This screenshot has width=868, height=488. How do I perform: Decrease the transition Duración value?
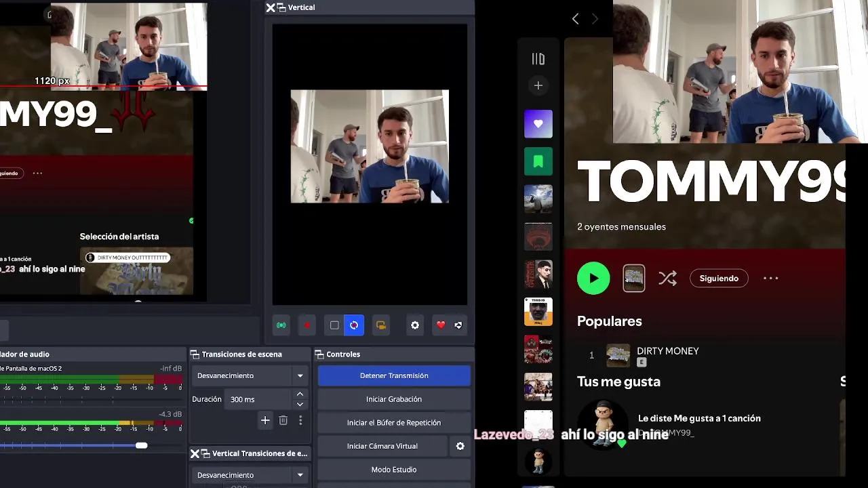coord(300,405)
